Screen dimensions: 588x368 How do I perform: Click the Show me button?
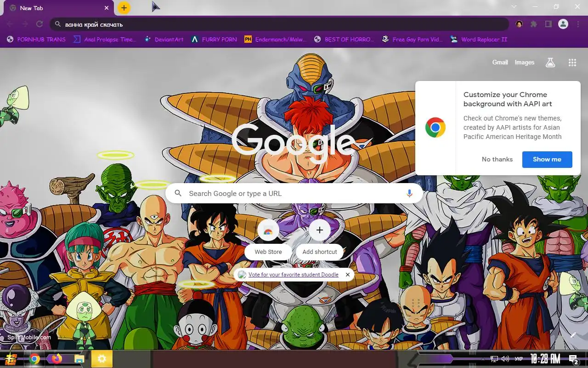[x=547, y=159]
